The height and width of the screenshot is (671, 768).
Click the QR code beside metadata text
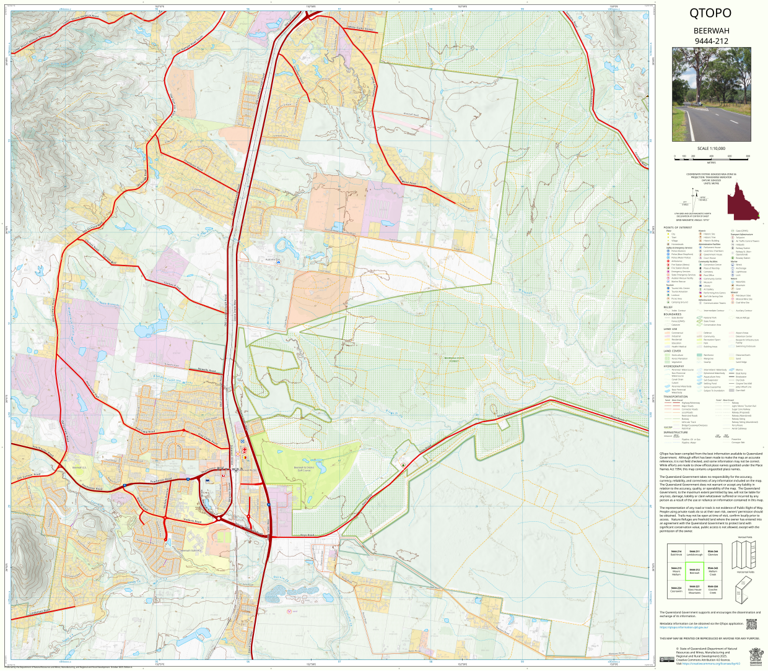click(x=751, y=624)
